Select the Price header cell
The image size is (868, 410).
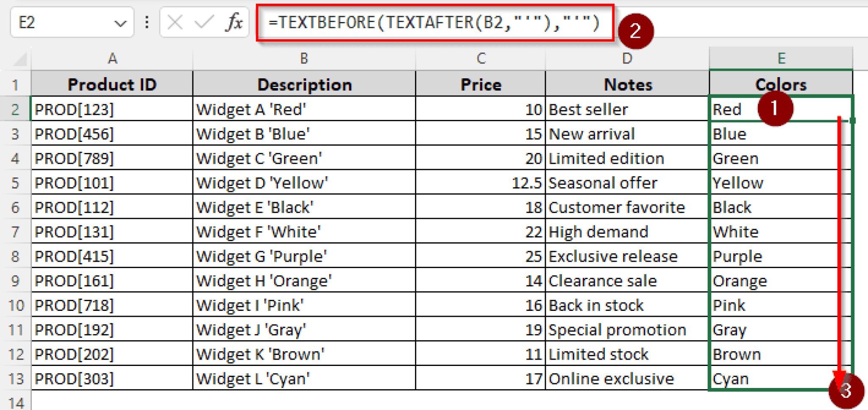(480, 84)
